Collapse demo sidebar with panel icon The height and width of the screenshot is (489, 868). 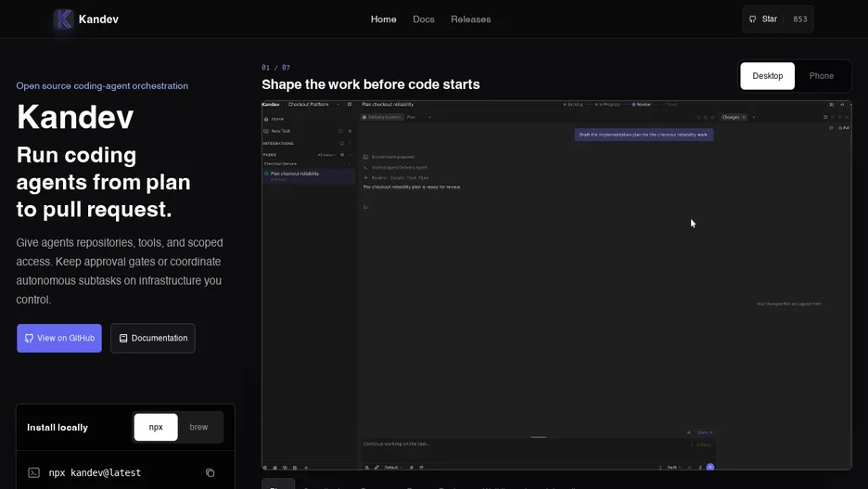(350, 104)
